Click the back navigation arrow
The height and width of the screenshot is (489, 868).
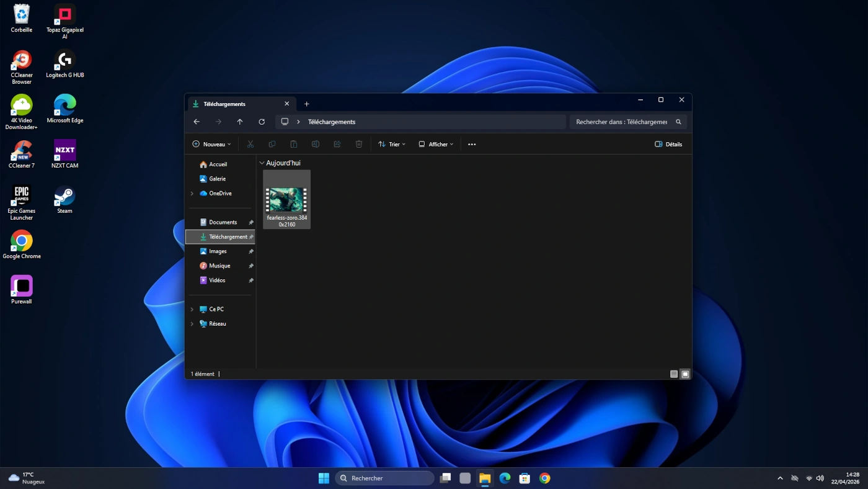[197, 122]
